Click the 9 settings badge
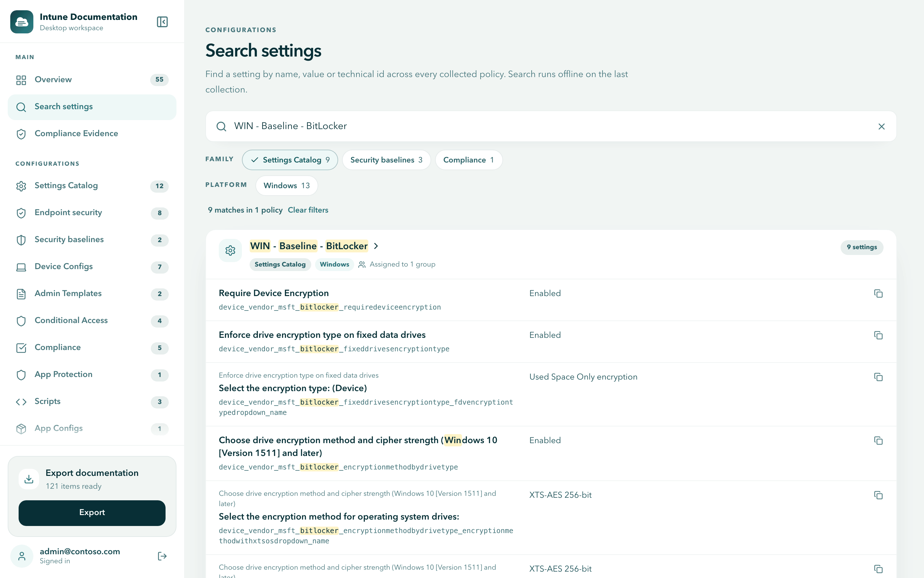 coord(862,247)
